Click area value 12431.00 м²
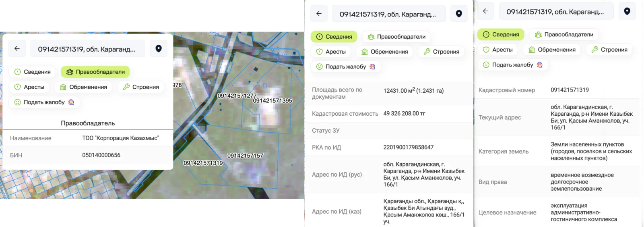This screenshot has width=644, height=227. [413, 90]
